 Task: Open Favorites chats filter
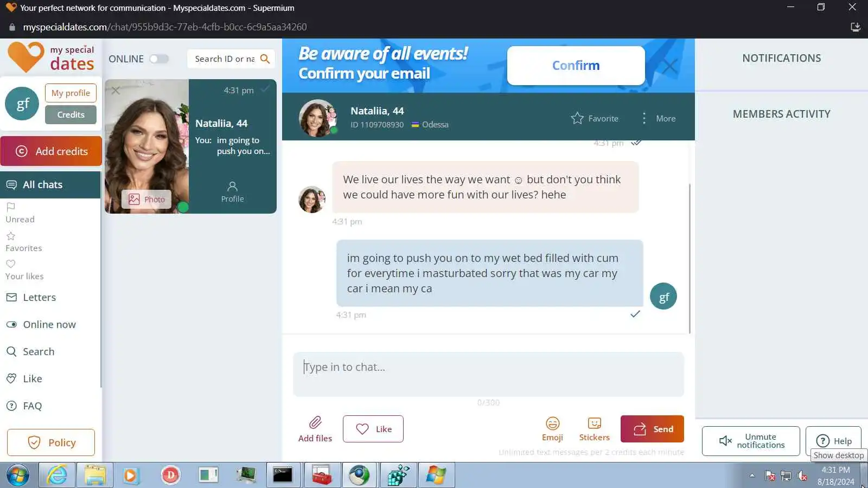[x=23, y=242]
